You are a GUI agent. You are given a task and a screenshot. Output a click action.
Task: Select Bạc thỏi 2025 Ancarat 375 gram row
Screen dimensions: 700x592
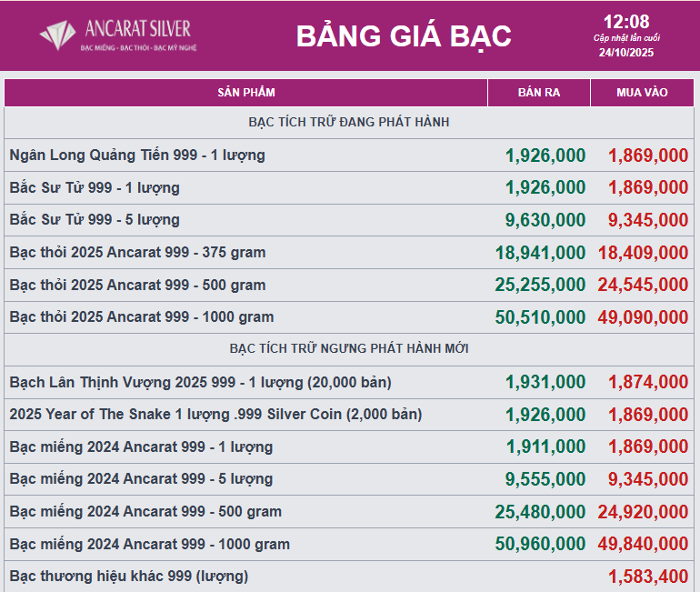[137, 252]
